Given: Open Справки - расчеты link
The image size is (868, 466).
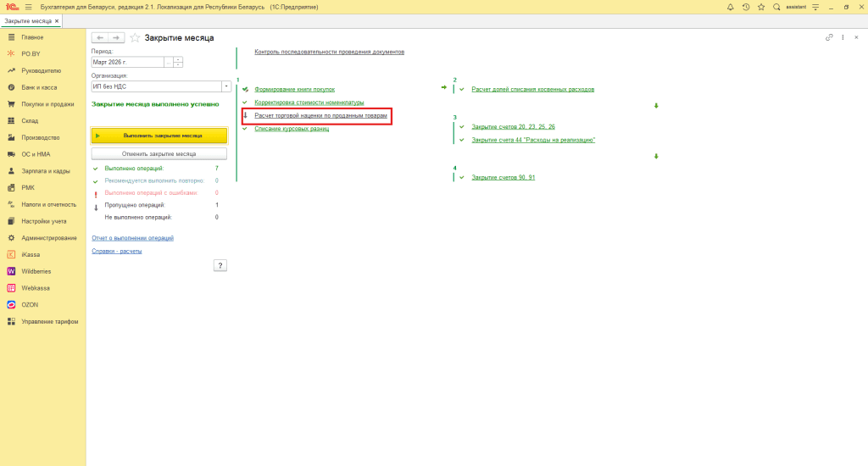Looking at the screenshot, I should [x=117, y=252].
